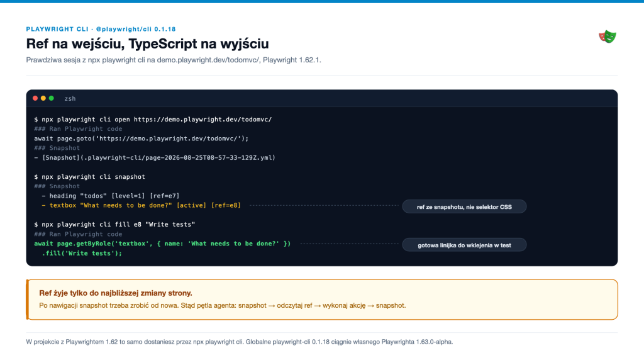
Task: Click the heading 'Ref na wejściu, TypeScript na wyjściu'
Action: [147, 43]
